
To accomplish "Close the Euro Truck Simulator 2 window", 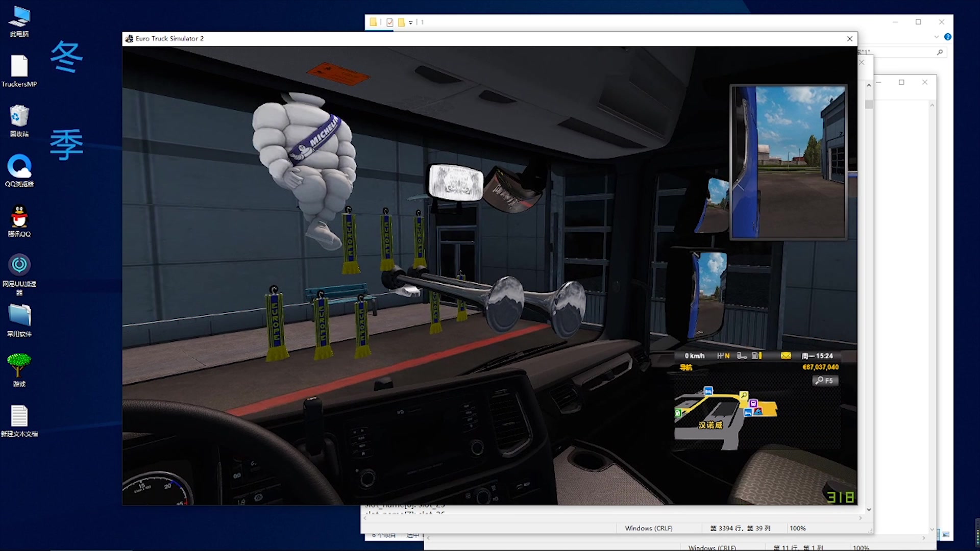I will click(850, 39).
